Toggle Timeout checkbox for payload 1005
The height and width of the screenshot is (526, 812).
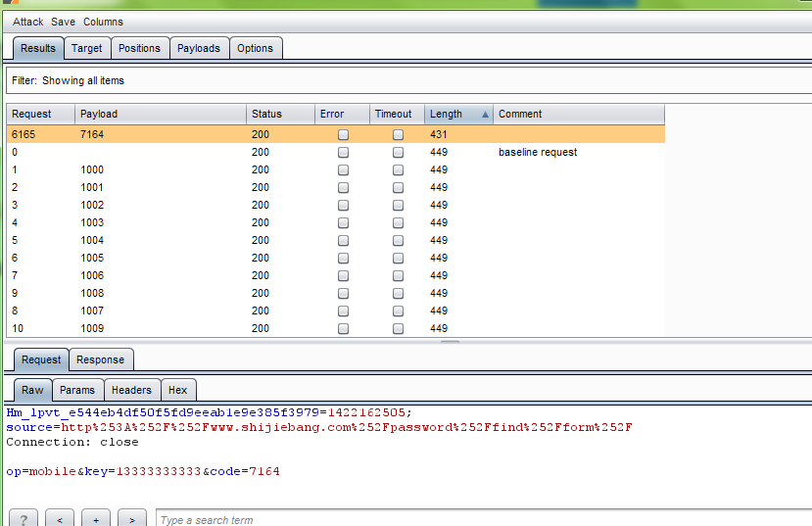pyautogui.click(x=398, y=258)
